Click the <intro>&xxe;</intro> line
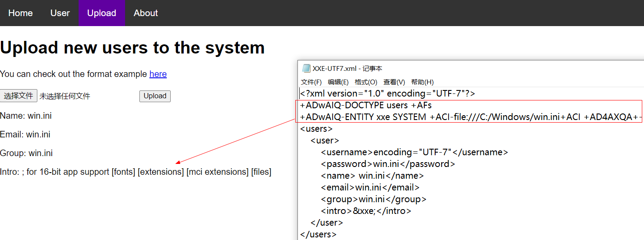644x240 pixels. pyautogui.click(x=366, y=211)
